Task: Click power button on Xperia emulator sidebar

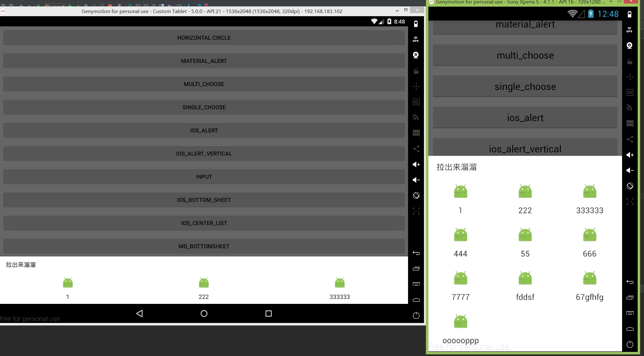Action: [x=630, y=344]
